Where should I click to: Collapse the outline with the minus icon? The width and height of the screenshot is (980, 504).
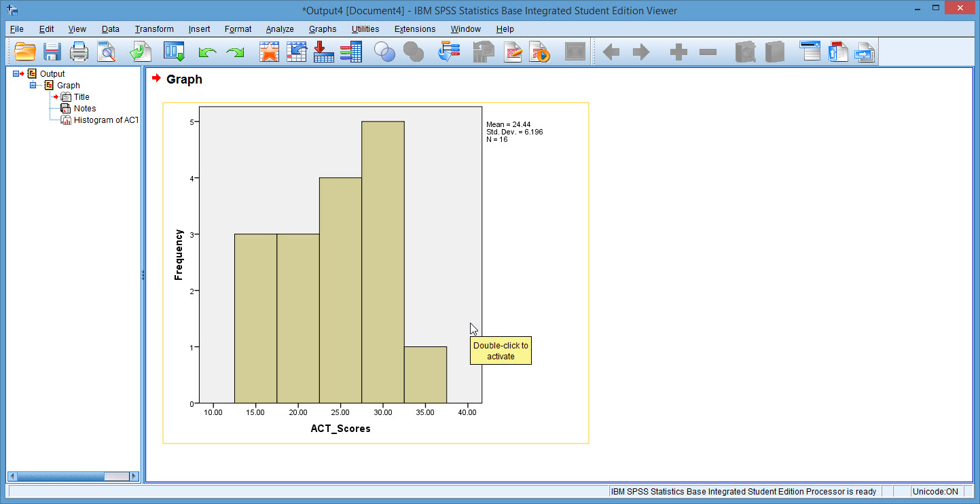point(708,52)
